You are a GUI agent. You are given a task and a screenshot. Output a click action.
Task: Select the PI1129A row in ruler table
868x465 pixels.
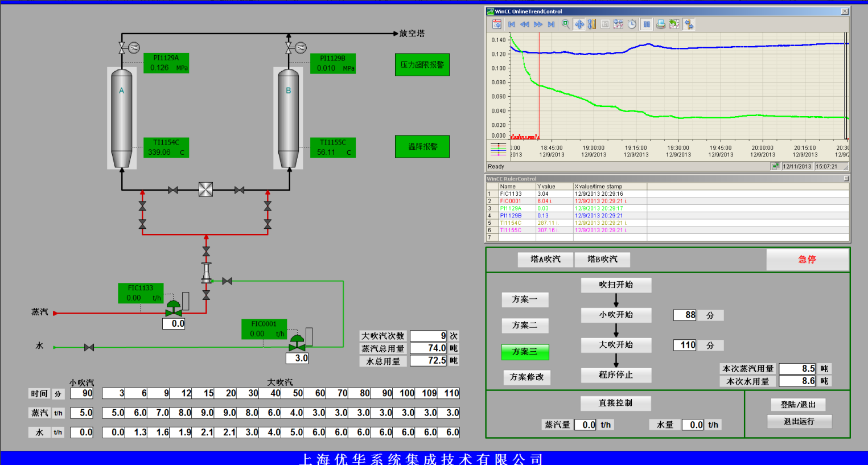[511, 208]
